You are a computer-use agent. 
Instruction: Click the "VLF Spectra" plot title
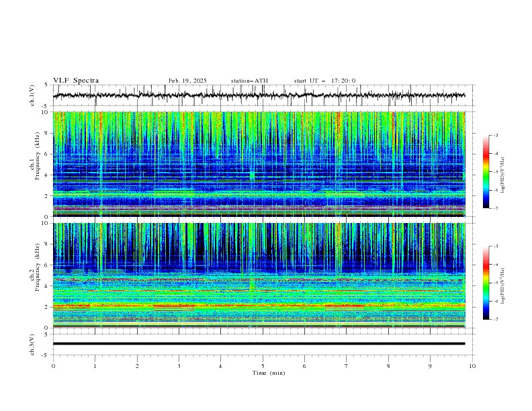(x=76, y=81)
